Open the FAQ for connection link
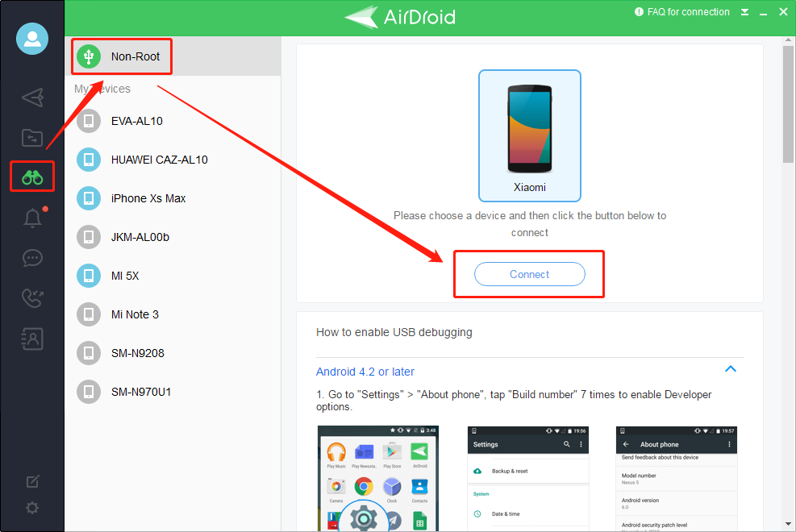This screenshot has height=532, width=796. click(681, 11)
